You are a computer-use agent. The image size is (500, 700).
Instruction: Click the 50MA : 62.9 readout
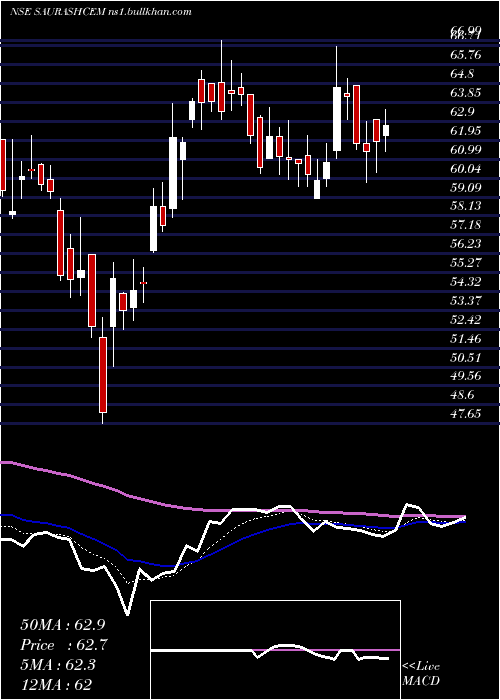(62, 625)
